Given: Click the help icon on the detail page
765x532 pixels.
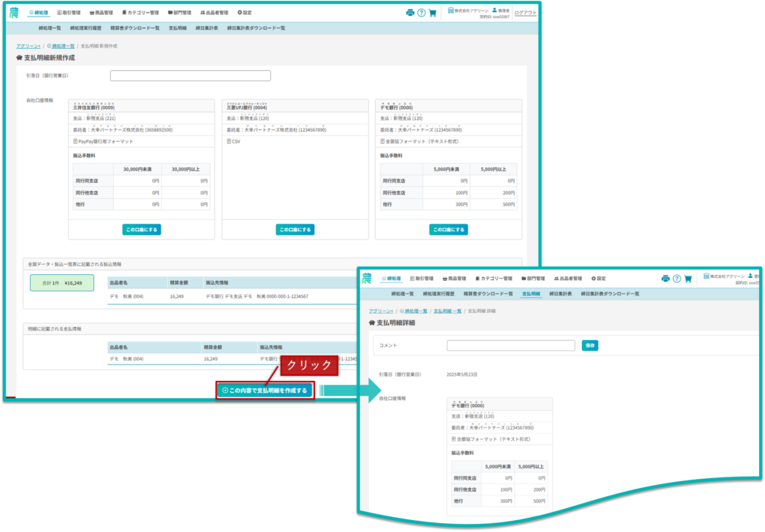Looking at the screenshot, I should point(677,279).
